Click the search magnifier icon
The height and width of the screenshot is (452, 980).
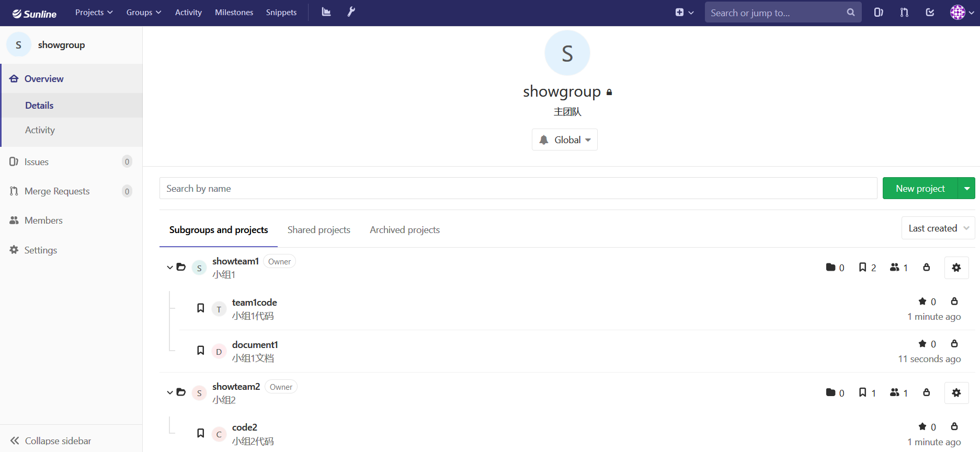tap(851, 13)
